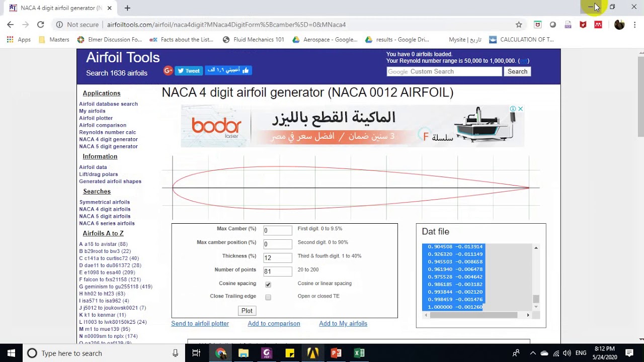Click the Google+ share icon

pyautogui.click(x=168, y=71)
